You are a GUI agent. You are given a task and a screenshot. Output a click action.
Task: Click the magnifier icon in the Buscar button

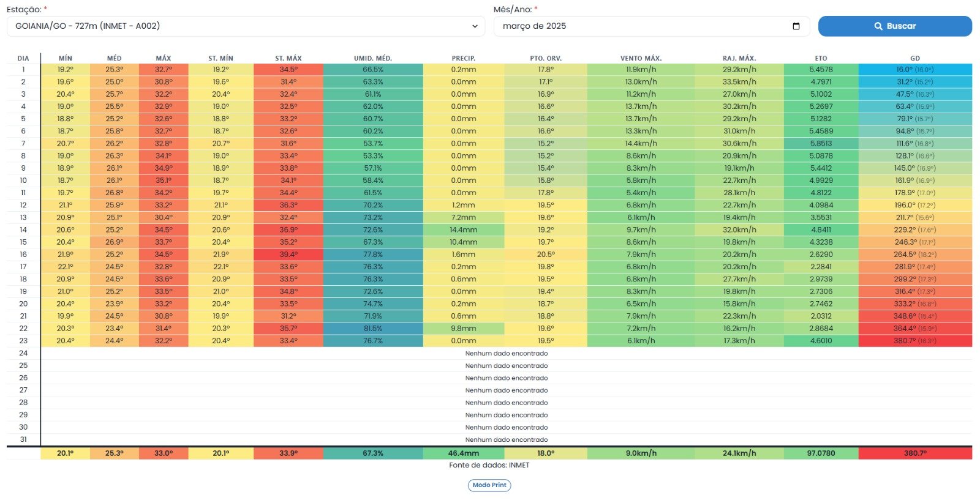[x=878, y=26]
